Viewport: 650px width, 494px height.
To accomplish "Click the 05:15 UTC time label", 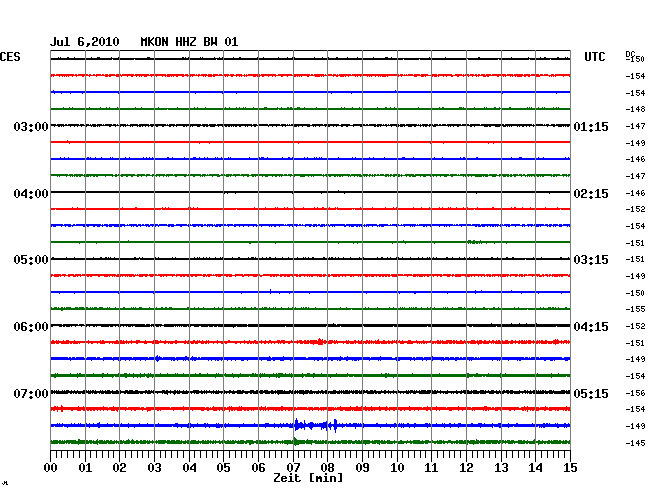I will [591, 393].
